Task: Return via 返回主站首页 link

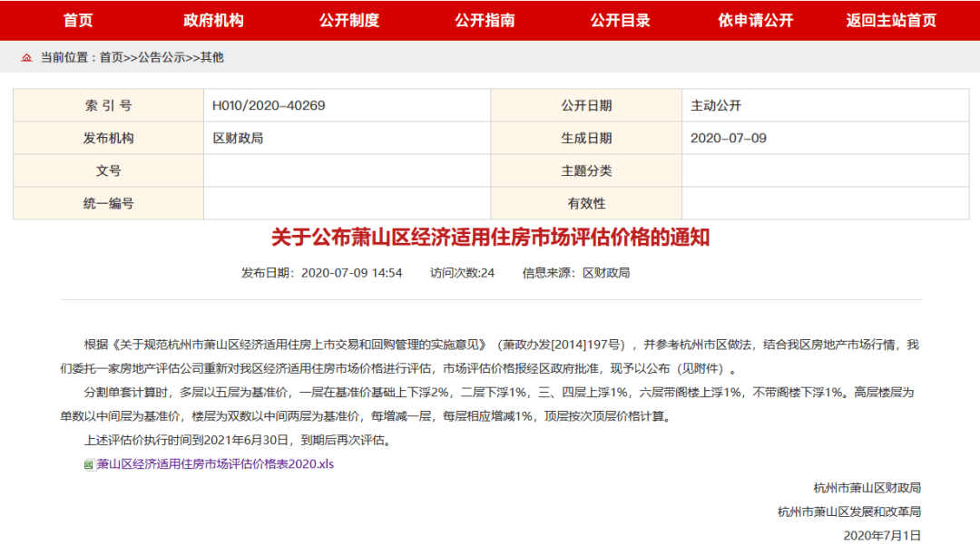Action: tap(891, 21)
